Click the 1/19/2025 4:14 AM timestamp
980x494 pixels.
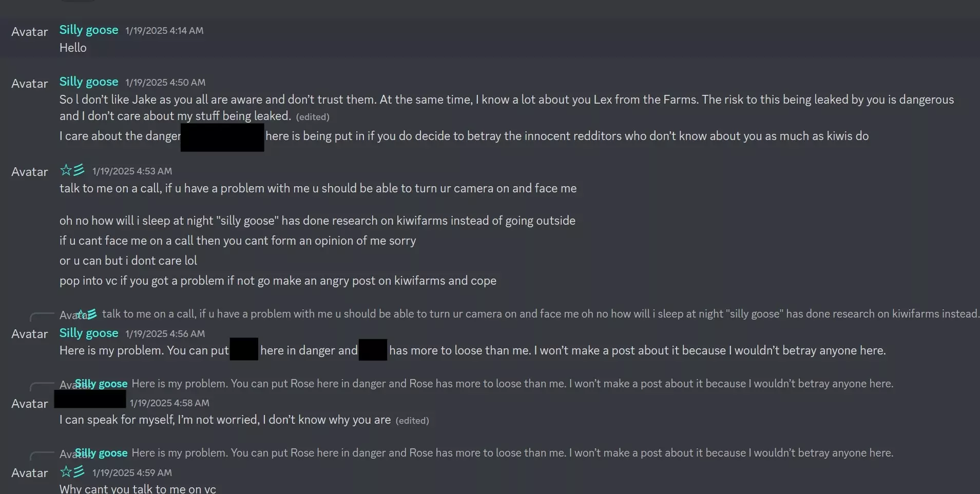coord(164,31)
